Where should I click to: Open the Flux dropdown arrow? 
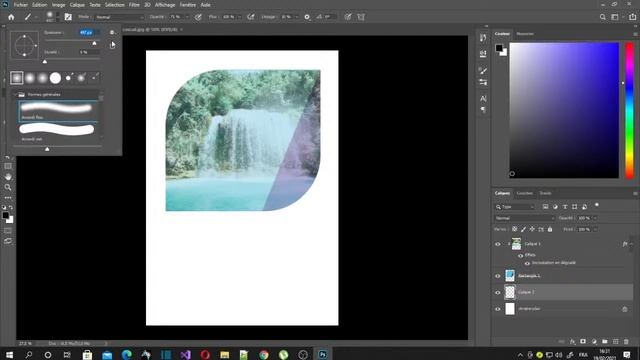coord(240,17)
